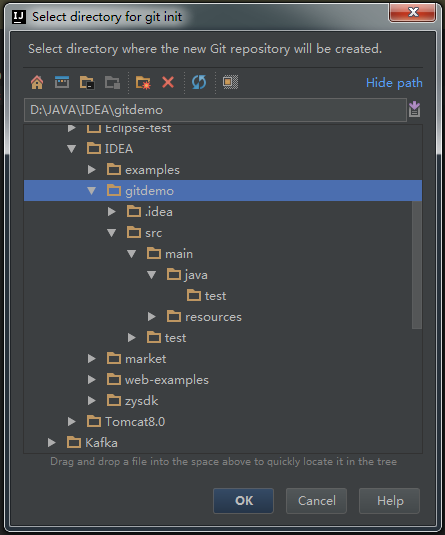
Task: Refresh the directory tree
Action: click(x=199, y=83)
